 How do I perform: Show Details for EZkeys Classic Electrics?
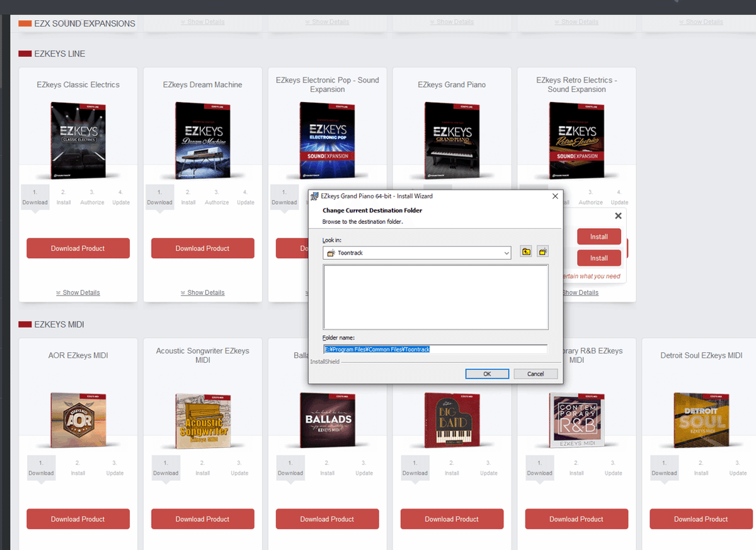(x=78, y=292)
